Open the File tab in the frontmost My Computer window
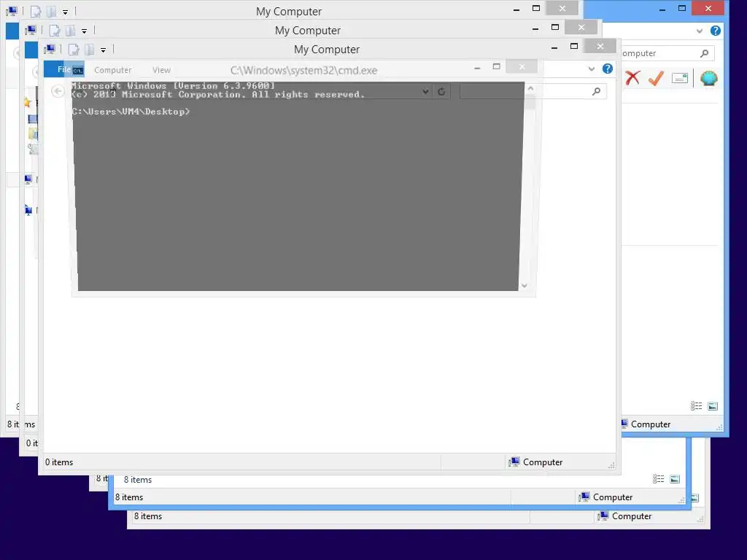747x560 pixels. [64, 69]
